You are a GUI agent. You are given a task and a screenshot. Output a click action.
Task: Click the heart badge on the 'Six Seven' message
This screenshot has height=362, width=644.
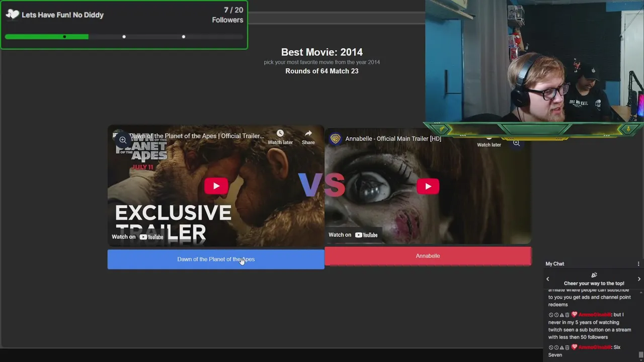[574, 347]
